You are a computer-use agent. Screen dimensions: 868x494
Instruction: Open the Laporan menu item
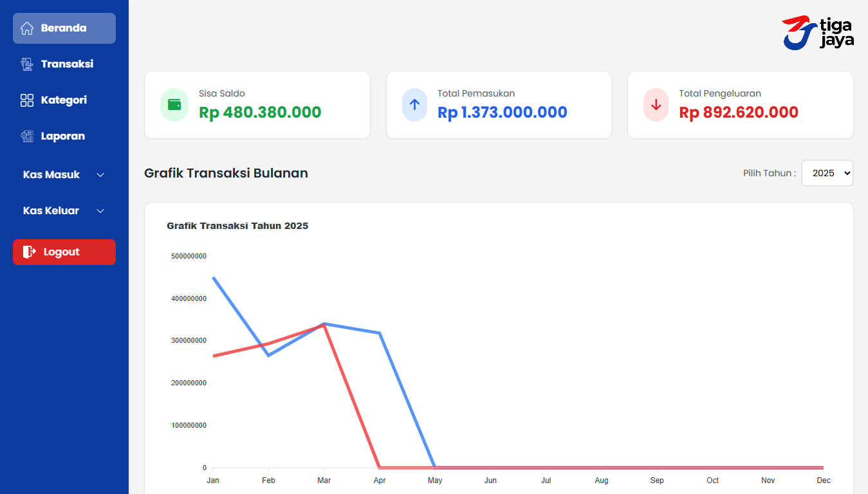pos(64,136)
